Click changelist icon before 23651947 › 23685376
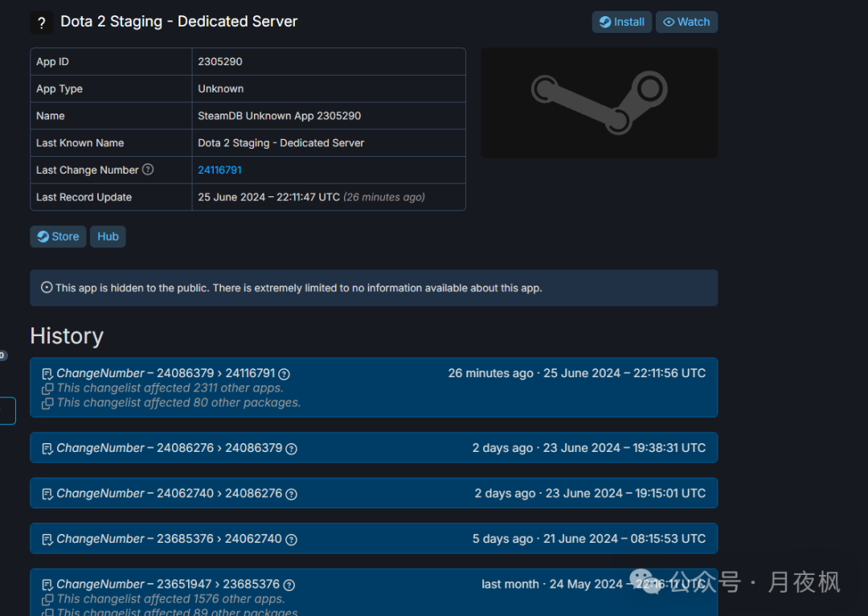868x616 pixels. pos(47,585)
